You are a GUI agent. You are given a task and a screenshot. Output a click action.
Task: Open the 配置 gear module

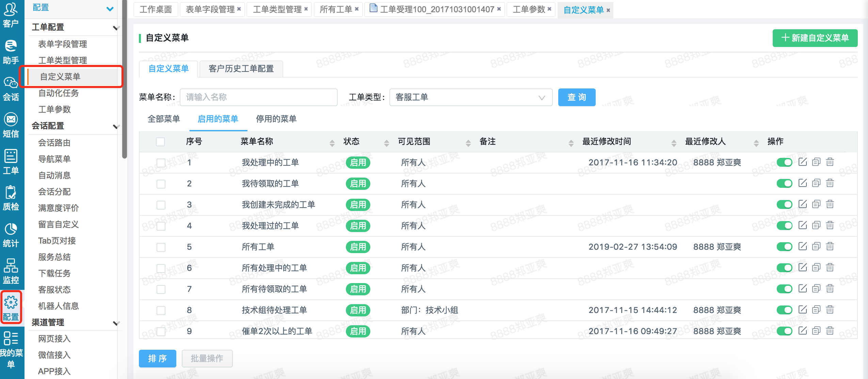tap(11, 308)
